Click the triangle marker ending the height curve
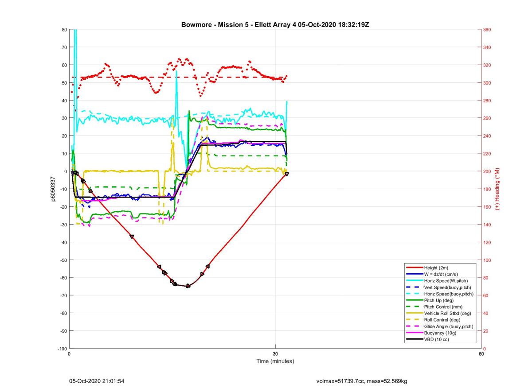The height and width of the screenshot is (392, 532). tap(287, 174)
